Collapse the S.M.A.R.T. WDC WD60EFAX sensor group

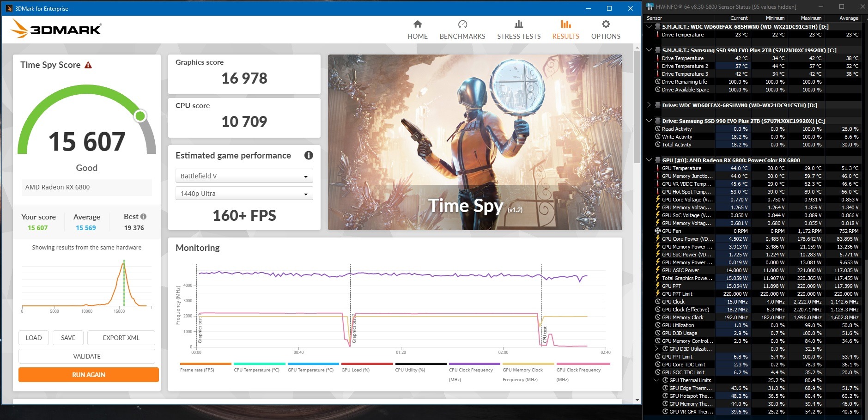point(649,27)
